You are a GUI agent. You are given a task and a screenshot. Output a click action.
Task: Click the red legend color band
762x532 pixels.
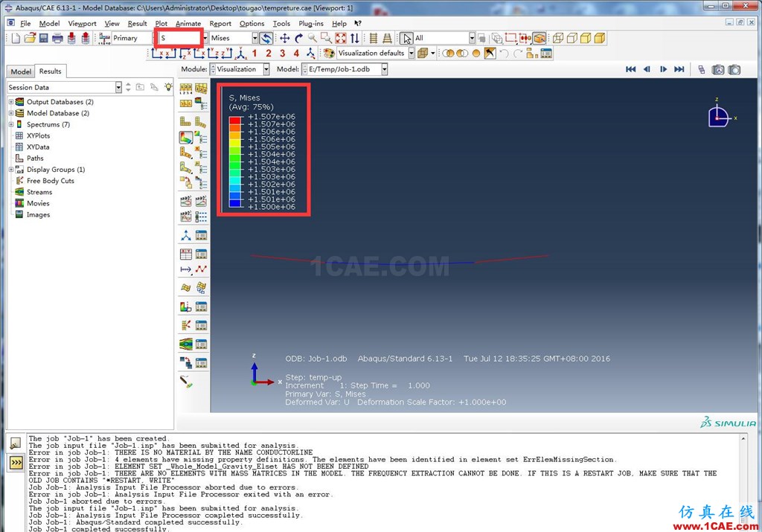[x=235, y=121]
